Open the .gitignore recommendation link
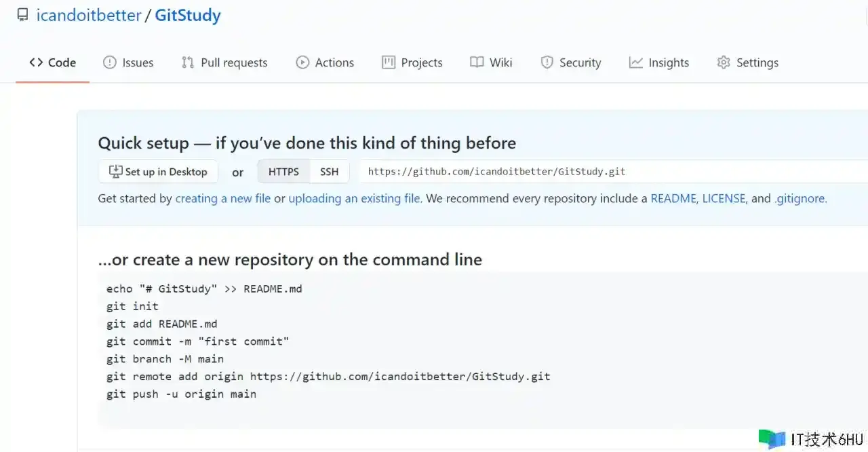 coord(800,199)
